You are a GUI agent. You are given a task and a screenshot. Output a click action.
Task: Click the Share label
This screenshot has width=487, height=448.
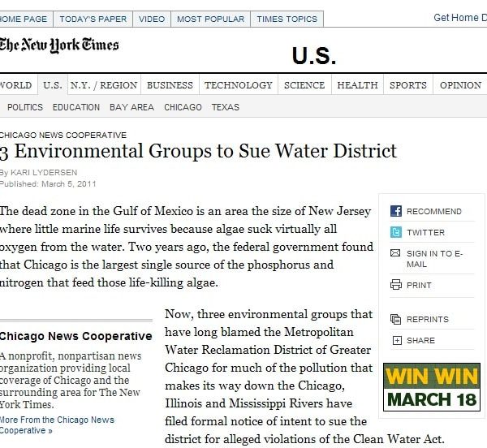click(x=420, y=340)
